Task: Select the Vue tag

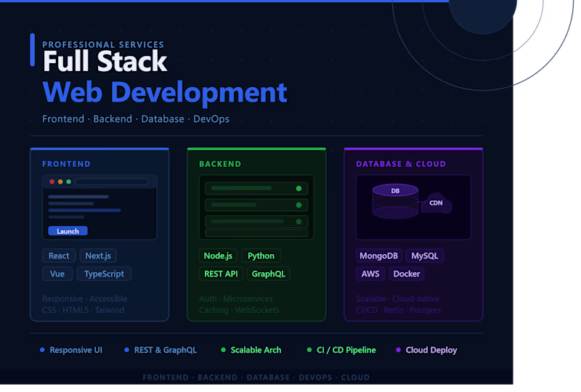Action: point(57,274)
